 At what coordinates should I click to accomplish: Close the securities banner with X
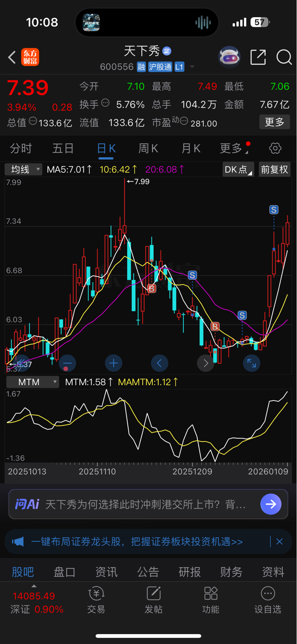pyautogui.click(x=280, y=542)
